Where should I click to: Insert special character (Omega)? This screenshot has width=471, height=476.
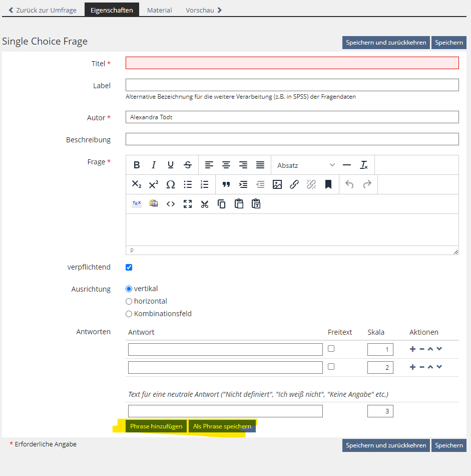[171, 184]
